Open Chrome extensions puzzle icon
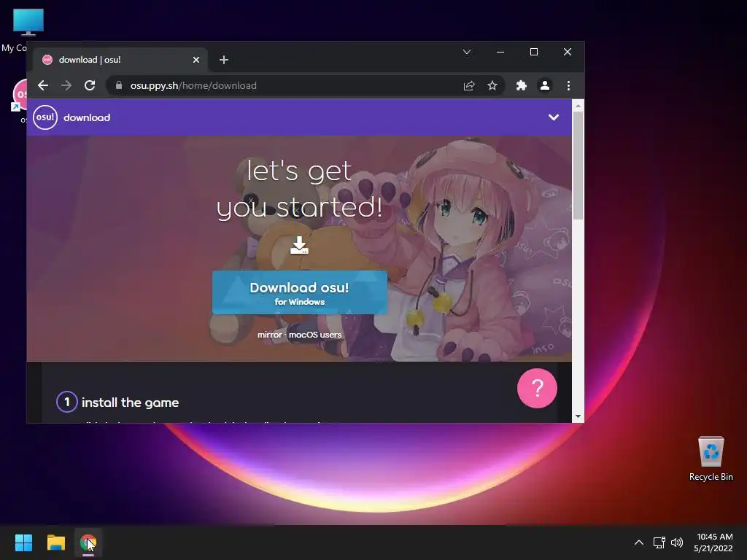This screenshot has width=747, height=560. (x=521, y=86)
